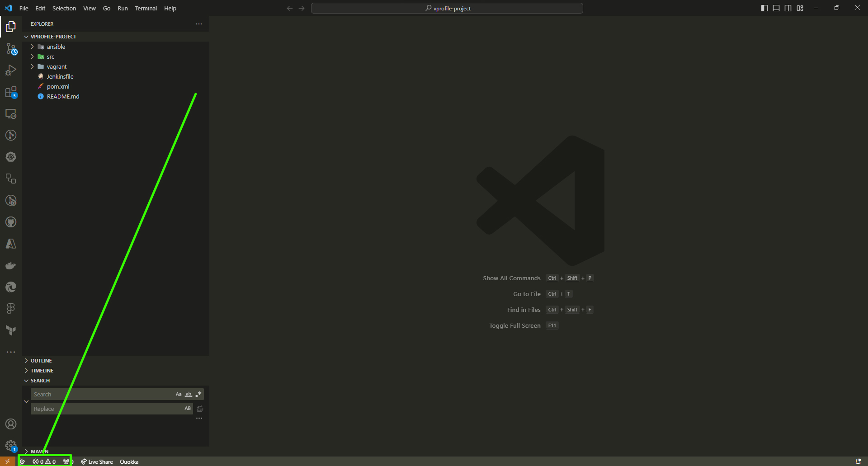
Task: Open the Selection menu
Action: point(64,8)
